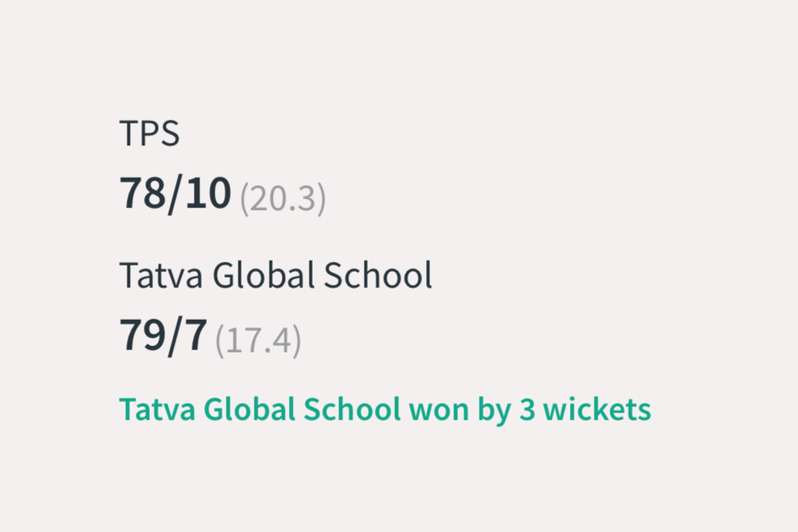Select the 79/7 score
The width and height of the screenshot is (798, 532).
coord(164,335)
